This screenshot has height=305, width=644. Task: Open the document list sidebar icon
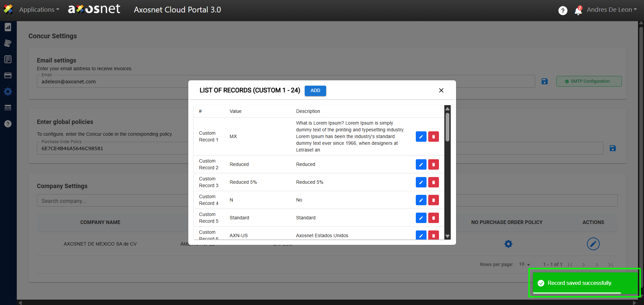(x=8, y=59)
